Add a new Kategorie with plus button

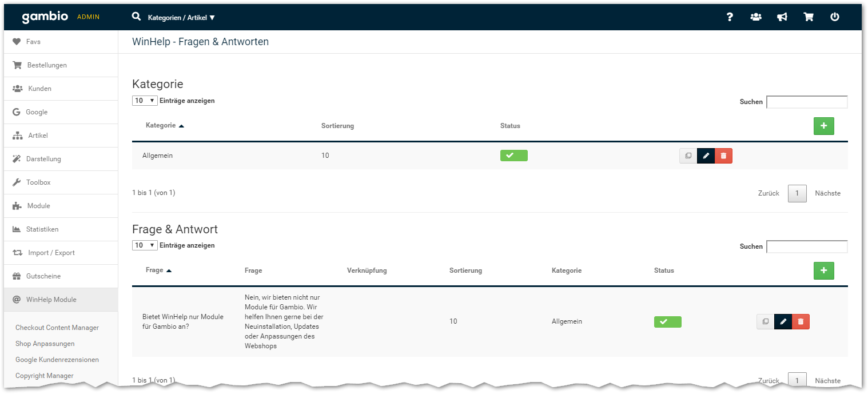tap(823, 126)
